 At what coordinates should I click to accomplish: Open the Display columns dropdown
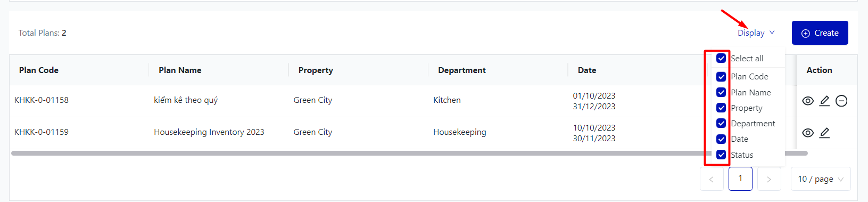point(756,33)
